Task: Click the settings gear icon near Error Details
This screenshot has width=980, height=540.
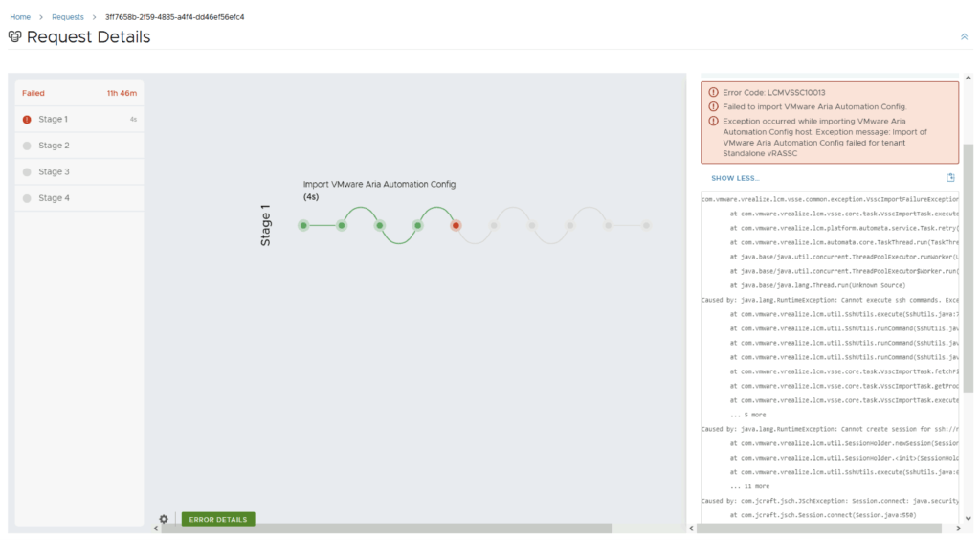Action: click(164, 519)
